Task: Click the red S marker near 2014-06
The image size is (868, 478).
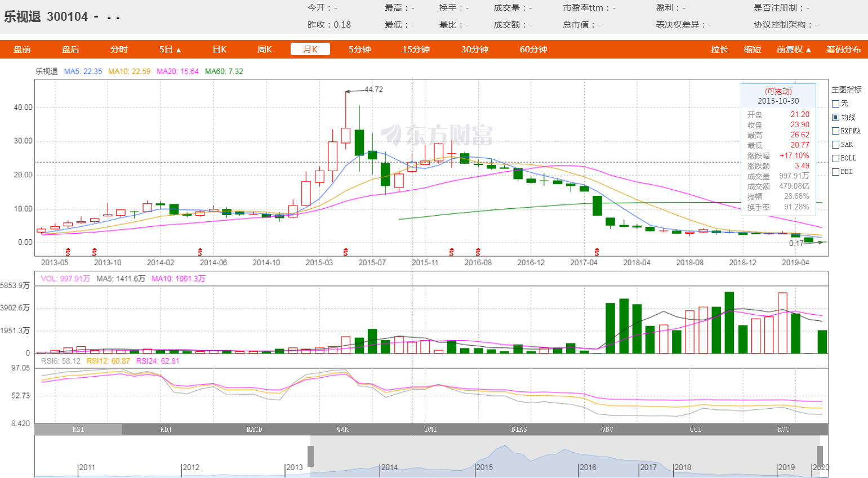Action: coord(200,252)
